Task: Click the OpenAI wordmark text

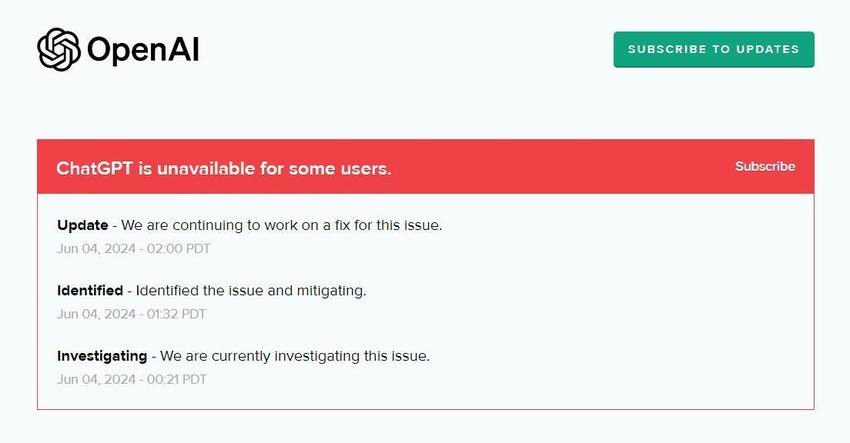Action: [x=143, y=49]
